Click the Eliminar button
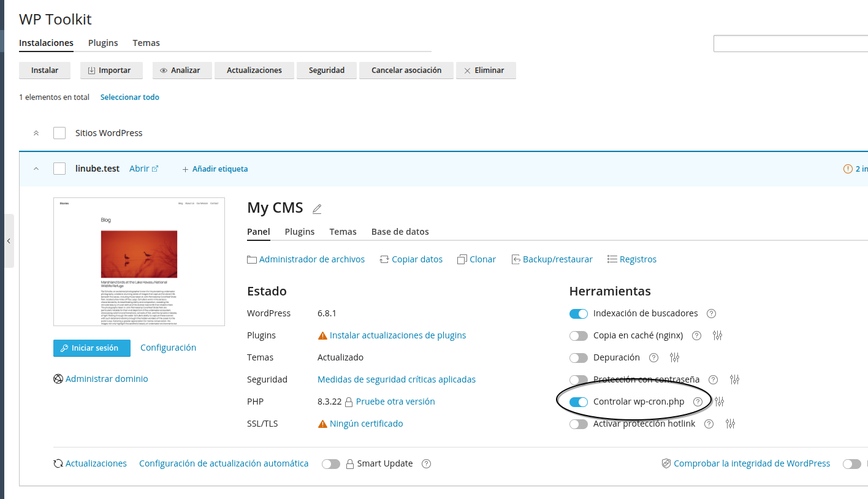This screenshot has height=499, width=868. pyautogui.click(x=486, y=70)
